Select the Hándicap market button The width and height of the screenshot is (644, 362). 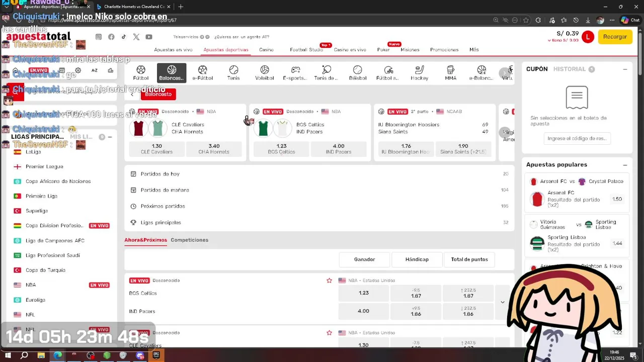(417, 259)
